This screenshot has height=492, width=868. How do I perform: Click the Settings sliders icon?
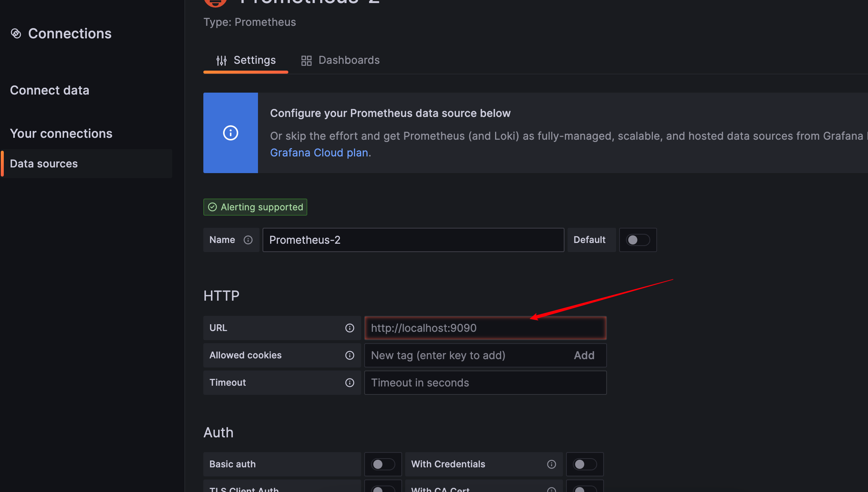tap(222, 60)
